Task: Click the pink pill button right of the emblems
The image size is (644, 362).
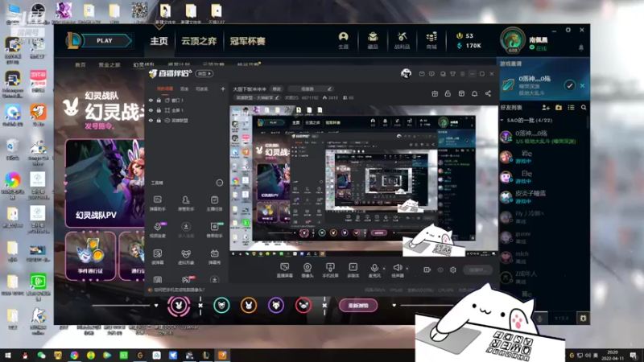Action: [358, 306]
